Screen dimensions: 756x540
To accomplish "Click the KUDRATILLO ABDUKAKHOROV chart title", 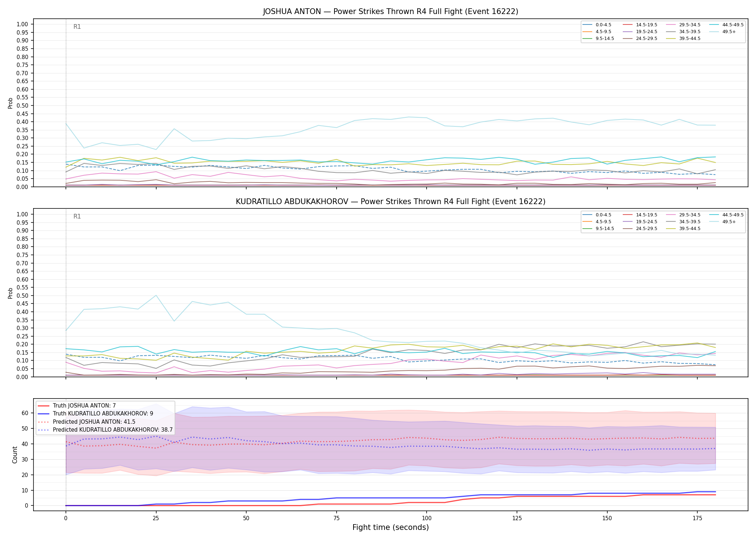I will [391, 202].
